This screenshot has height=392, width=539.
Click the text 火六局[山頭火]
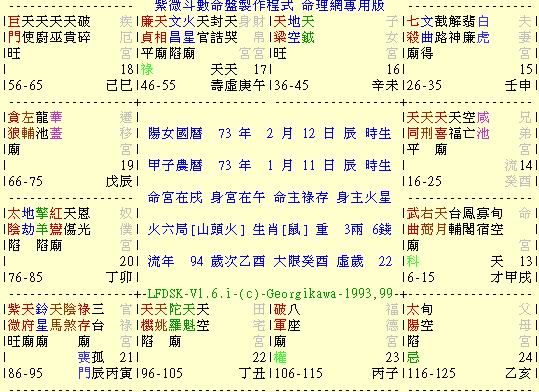pyautogui.click(x=196, y=229)
